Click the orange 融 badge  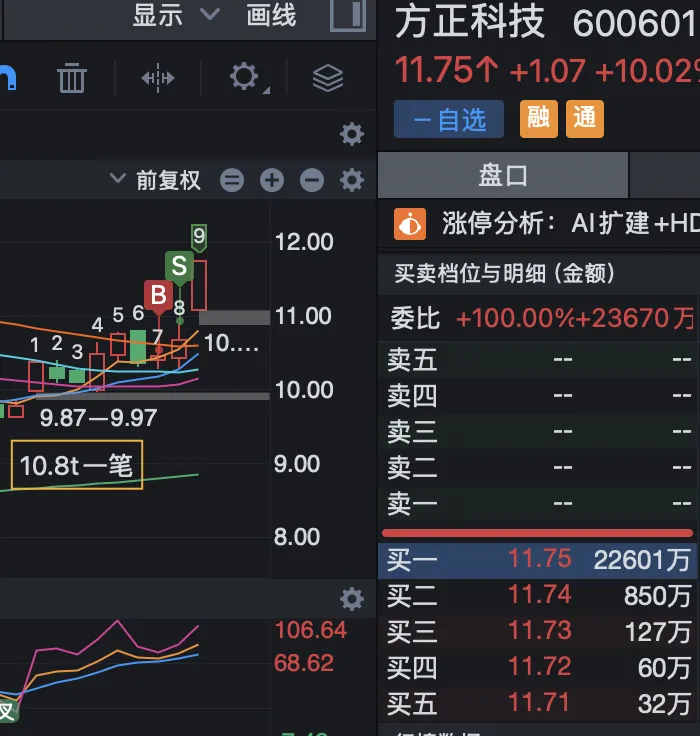(538, 119)
